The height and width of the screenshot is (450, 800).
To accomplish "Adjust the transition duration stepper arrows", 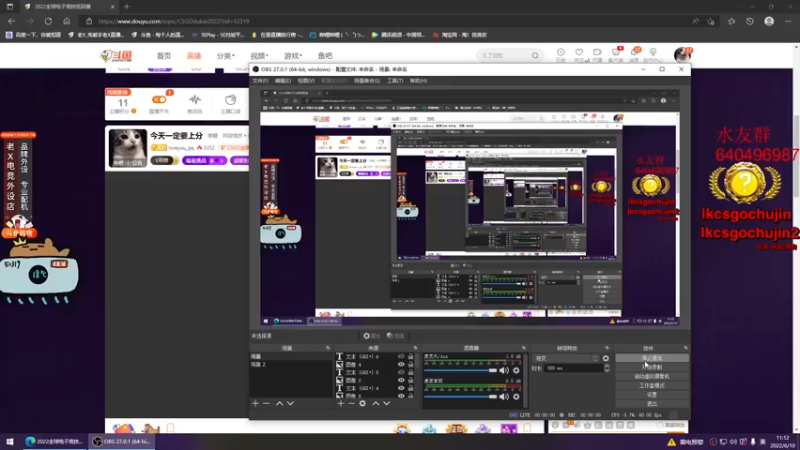I will 607,368.
